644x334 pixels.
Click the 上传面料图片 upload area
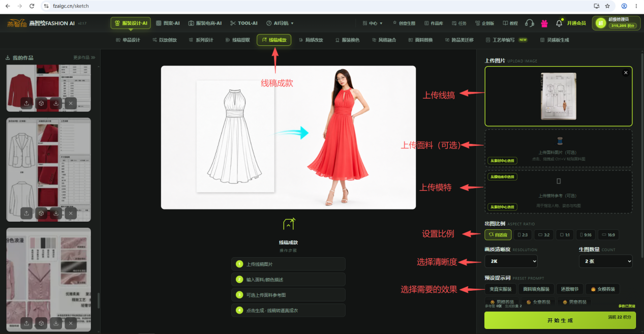tap(558, 148)
